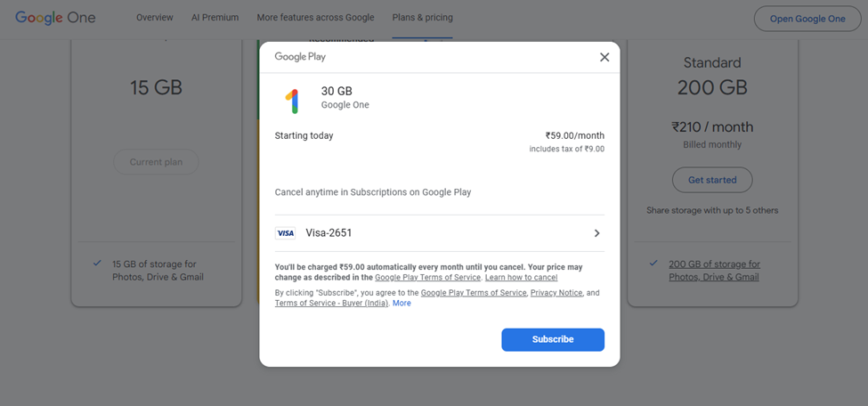Click Open Google One button
This screenshot has height=406, width=868.
807,19
